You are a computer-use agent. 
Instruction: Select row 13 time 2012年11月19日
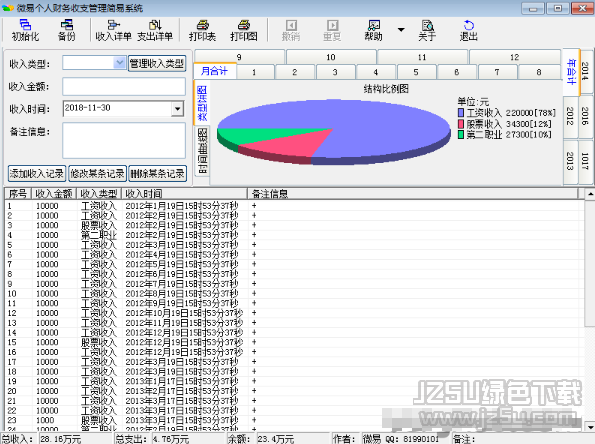tap(184, 323)
